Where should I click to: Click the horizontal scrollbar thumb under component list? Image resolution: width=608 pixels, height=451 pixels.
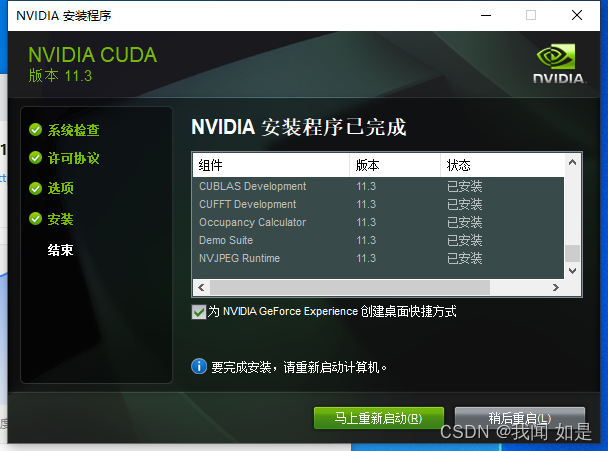point(350,287)
